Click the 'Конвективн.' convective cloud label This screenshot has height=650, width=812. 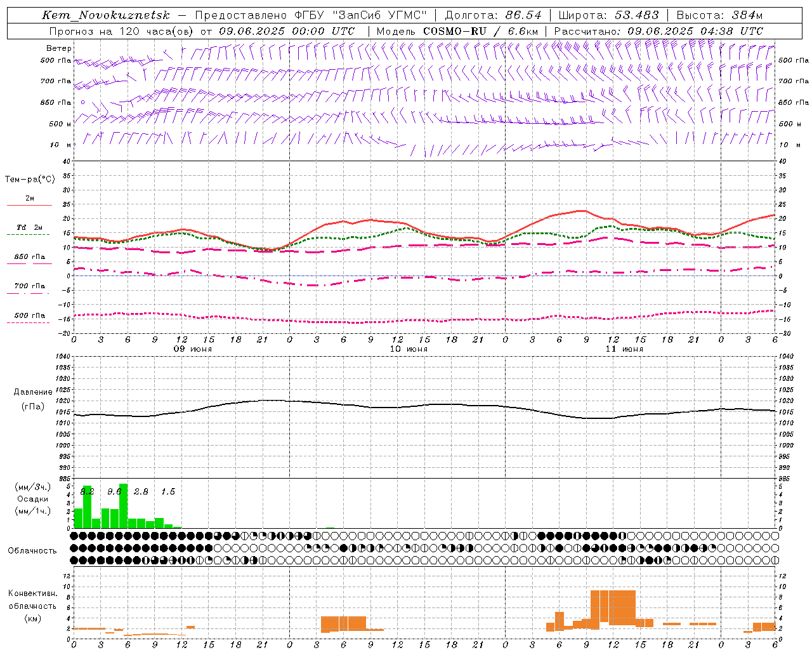(x=32, y=594)
